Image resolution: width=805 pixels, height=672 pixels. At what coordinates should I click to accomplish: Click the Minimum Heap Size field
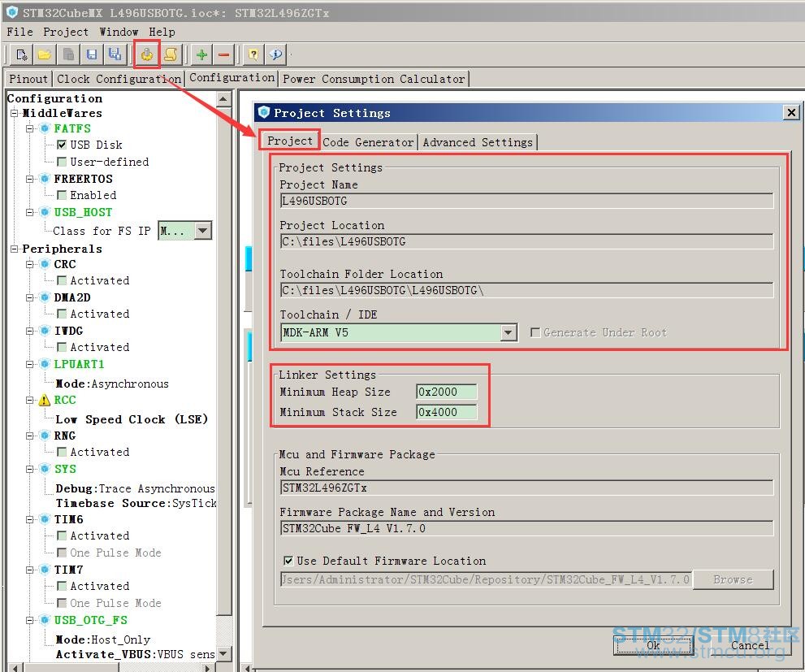tap(447, 392)
